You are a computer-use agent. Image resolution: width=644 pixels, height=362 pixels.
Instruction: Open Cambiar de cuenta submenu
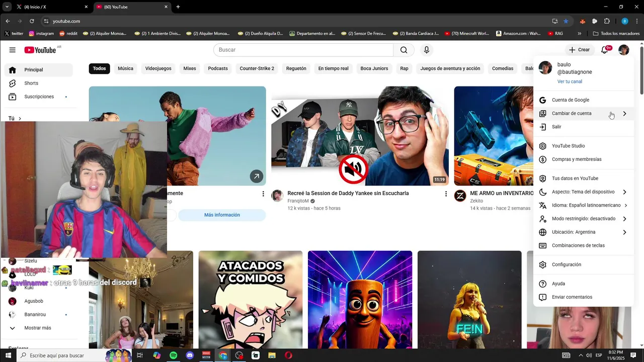coord(583,114)
